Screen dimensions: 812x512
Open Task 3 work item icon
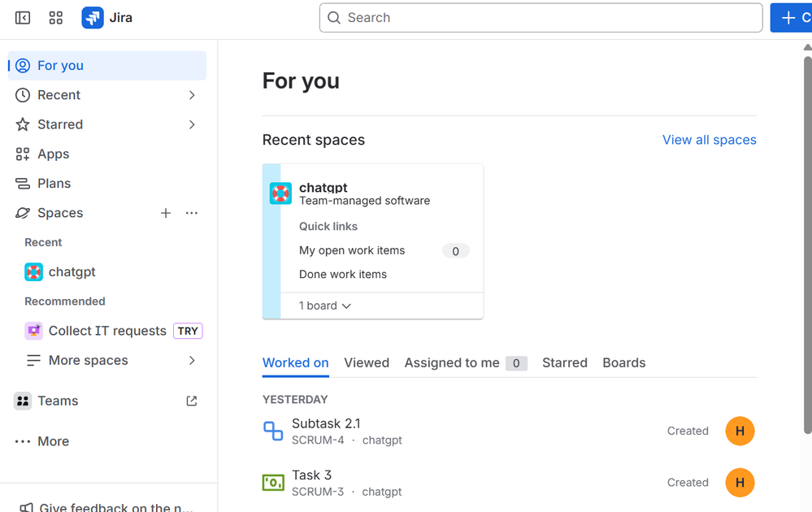pyautogui.click(x=272, y=482)
